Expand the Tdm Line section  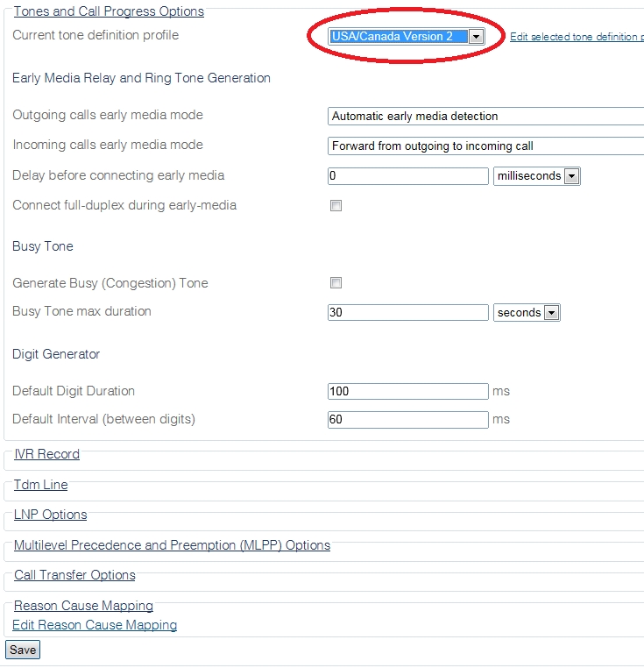click(40, 485)
